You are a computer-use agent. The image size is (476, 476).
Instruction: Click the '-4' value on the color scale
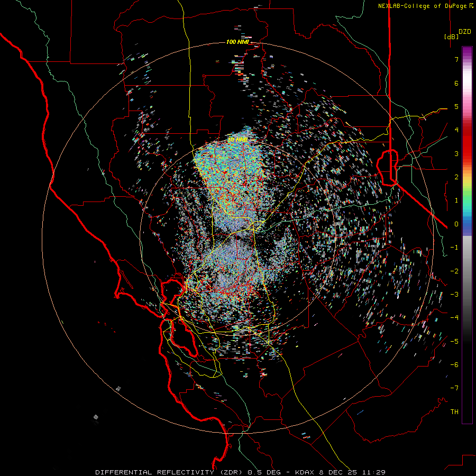[454, 318]
